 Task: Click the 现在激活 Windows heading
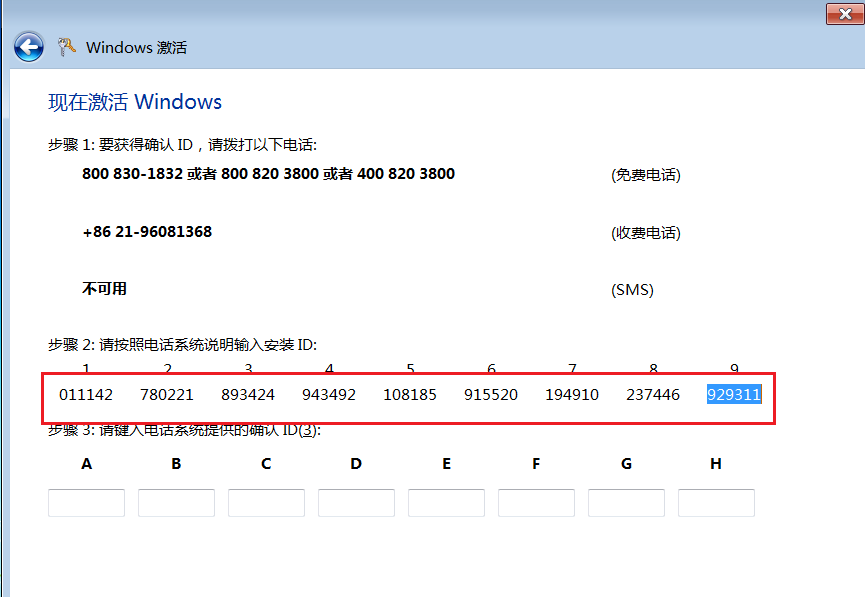(135, 102)
